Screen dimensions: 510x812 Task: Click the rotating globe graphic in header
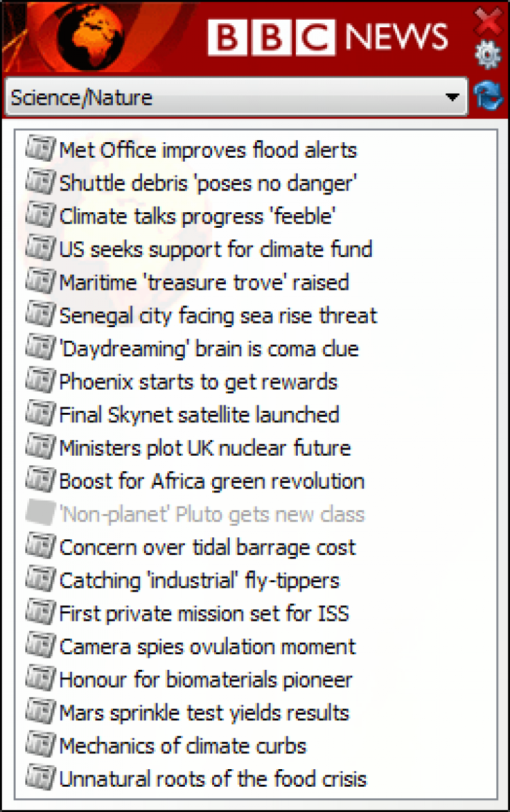(x=91, y=37)
